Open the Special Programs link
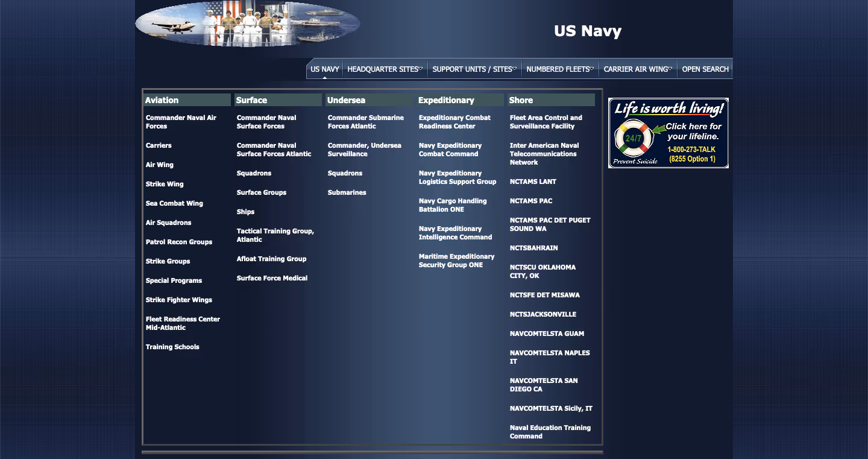This screenshot has height=459, width=868. [x=174, y=280]
